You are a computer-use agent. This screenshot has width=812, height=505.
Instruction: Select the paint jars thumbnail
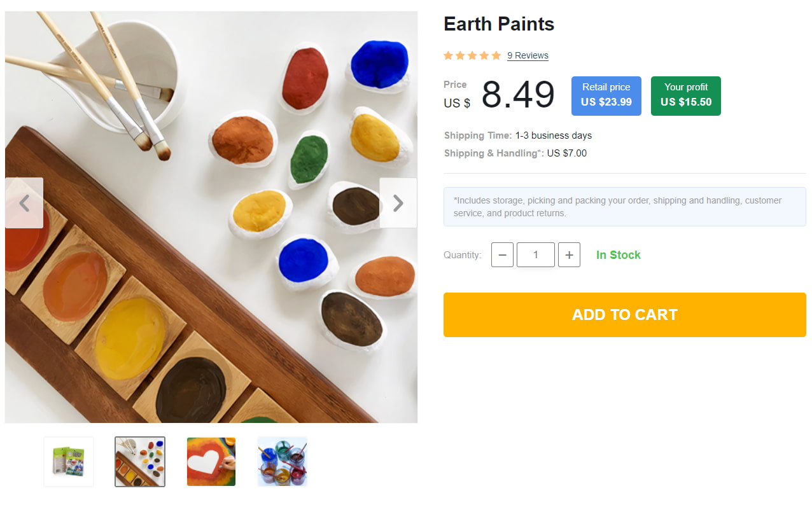pos(282,461)
